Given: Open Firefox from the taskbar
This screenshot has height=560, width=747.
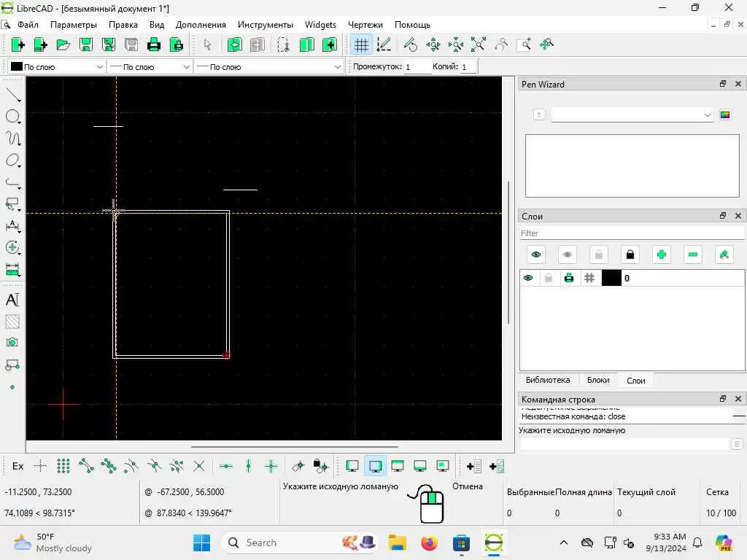Looking at the screenshot, I should click(x=429, y=542).
